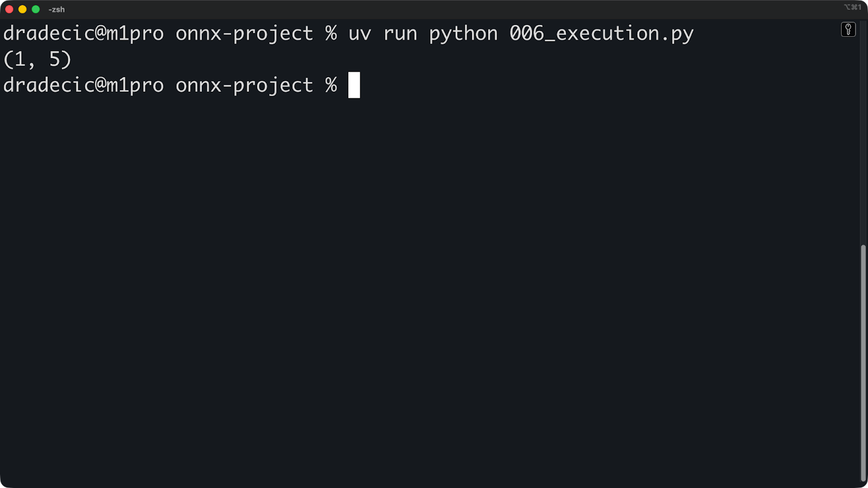Click the yellow minimize traffic light button
Image resolution: width=868 pixels, height=488 pixels.
pos(23,9)
